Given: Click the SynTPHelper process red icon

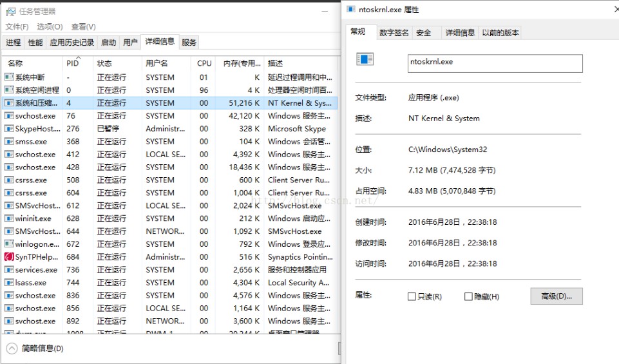Looking at the screenshot, I should 9,257.
